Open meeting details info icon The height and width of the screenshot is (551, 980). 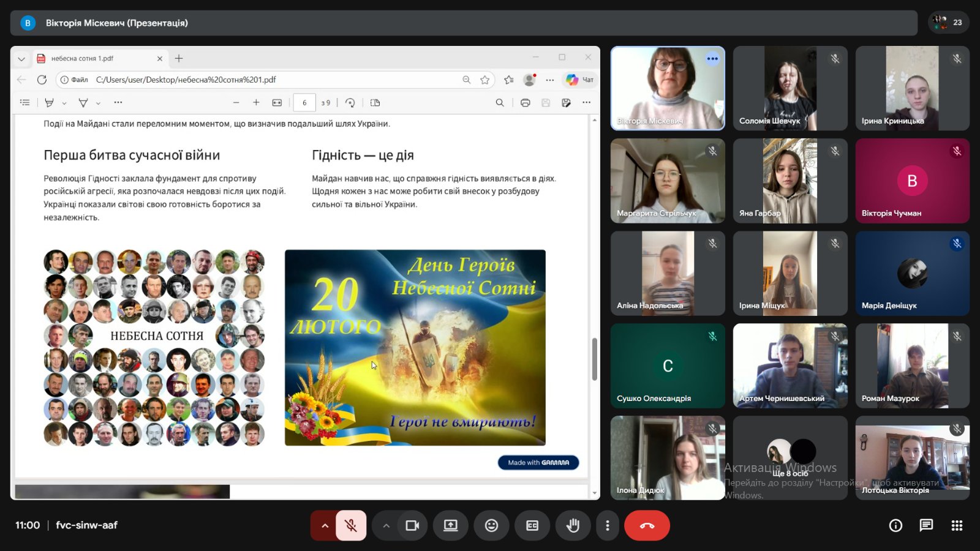895,525
